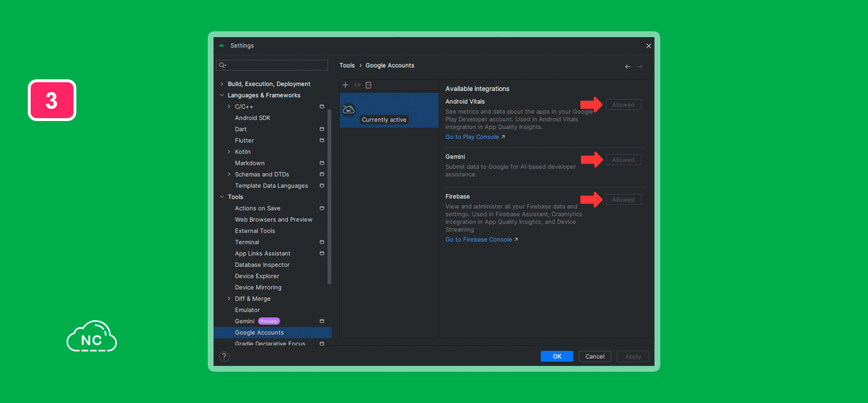Click the project-level icon beside Terminal
The height and width of the screenshot is (403, 868).
pos(322,242)
